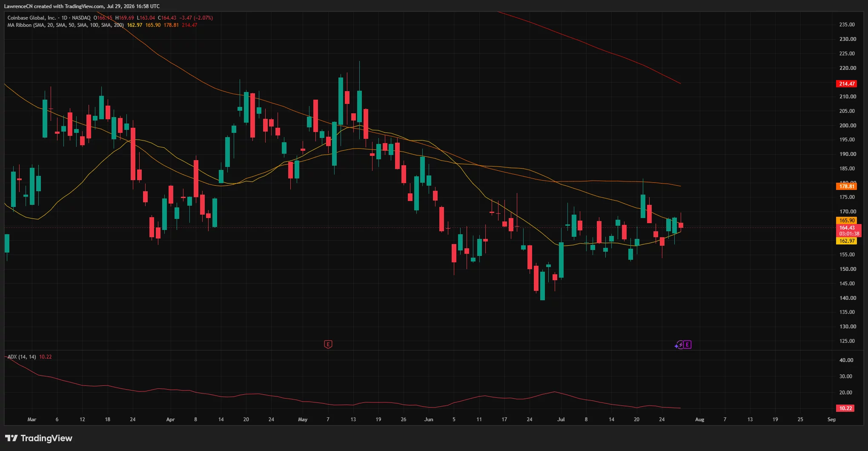Click the red 214.47 price-axis label

click(847, 84)
